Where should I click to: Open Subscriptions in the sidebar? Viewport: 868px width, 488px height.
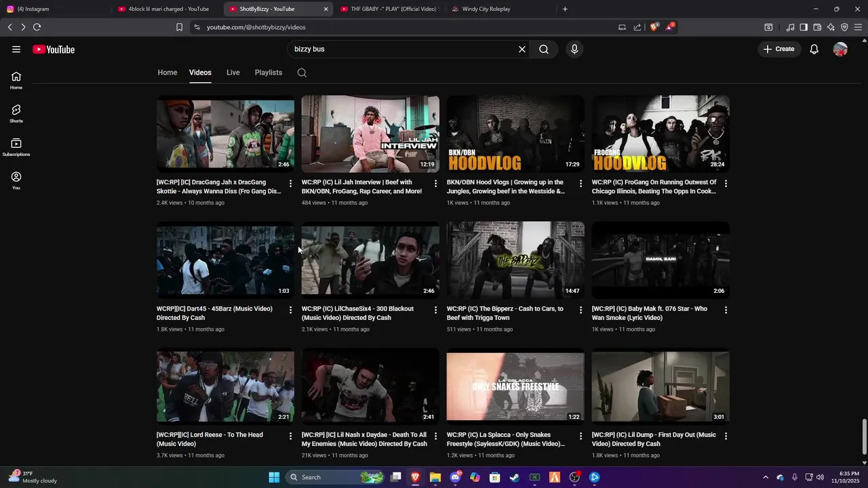pos(16,148)
